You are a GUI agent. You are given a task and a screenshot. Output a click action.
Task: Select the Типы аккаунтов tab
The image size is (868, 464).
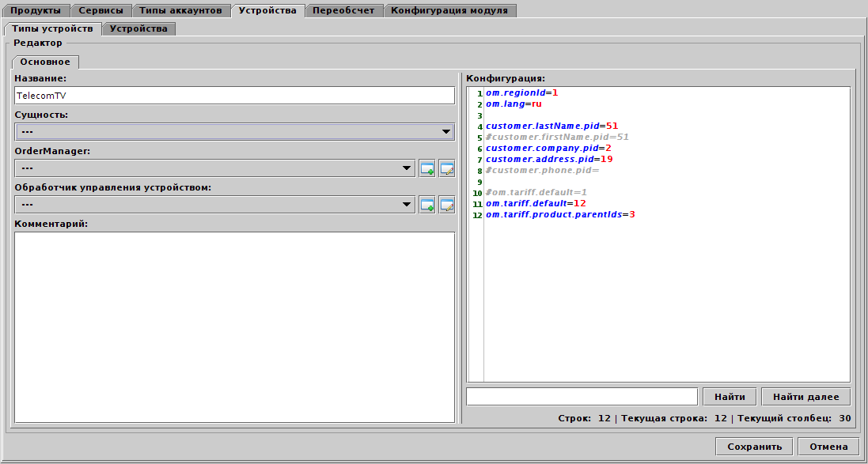click(x=179, y=11)
